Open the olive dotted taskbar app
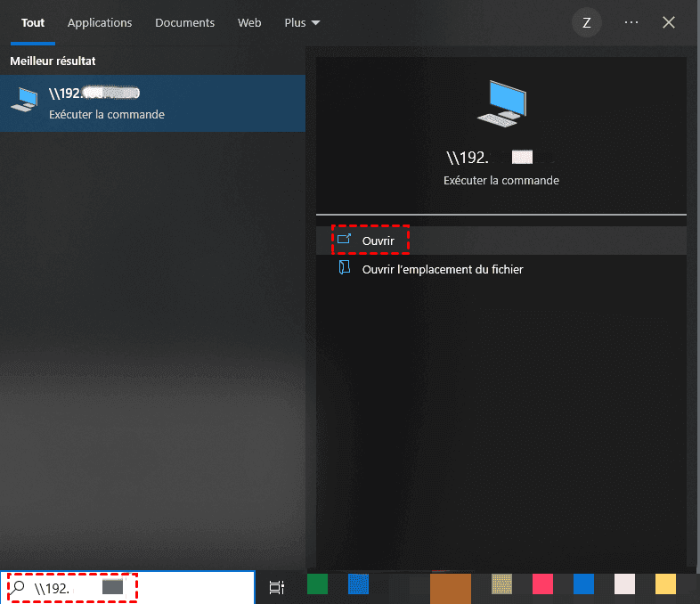Viewport: 700px width, 604px height. click(501, 584)
